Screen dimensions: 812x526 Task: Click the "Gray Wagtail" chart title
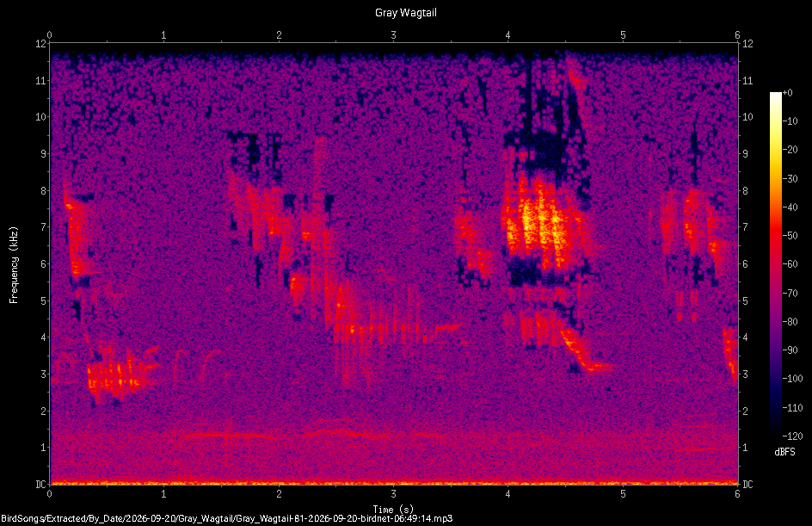click(x=405, y=13)
